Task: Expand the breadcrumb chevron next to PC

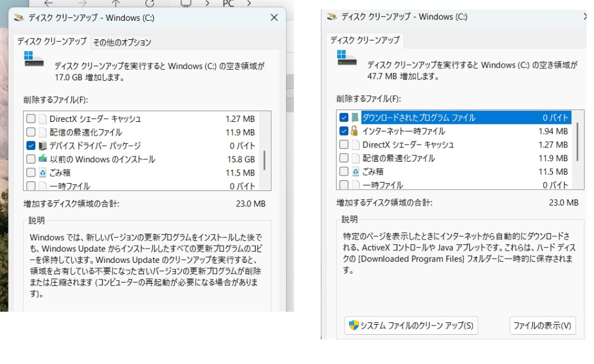Action: (247, 4)
